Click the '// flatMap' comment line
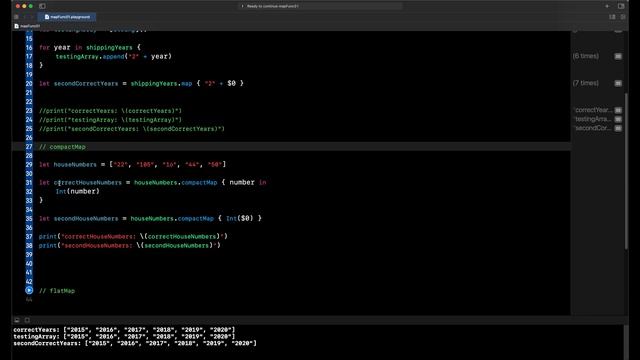The height and width of the screenshot is (360, 640). pyautogui.click(x=57, y=291)
